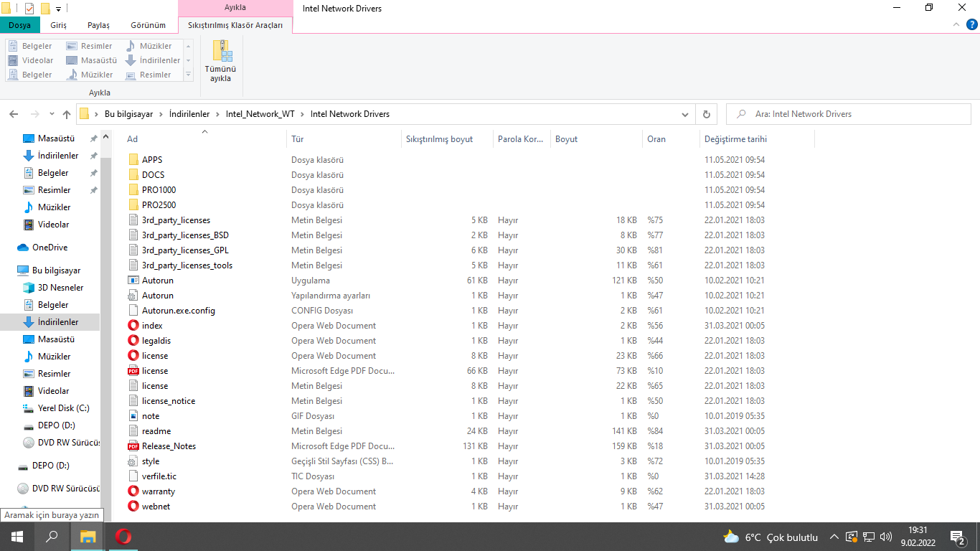Sort by the Sıkıştırılmış boyut column header
Screen dimensions: 980x551
[447, 139]
